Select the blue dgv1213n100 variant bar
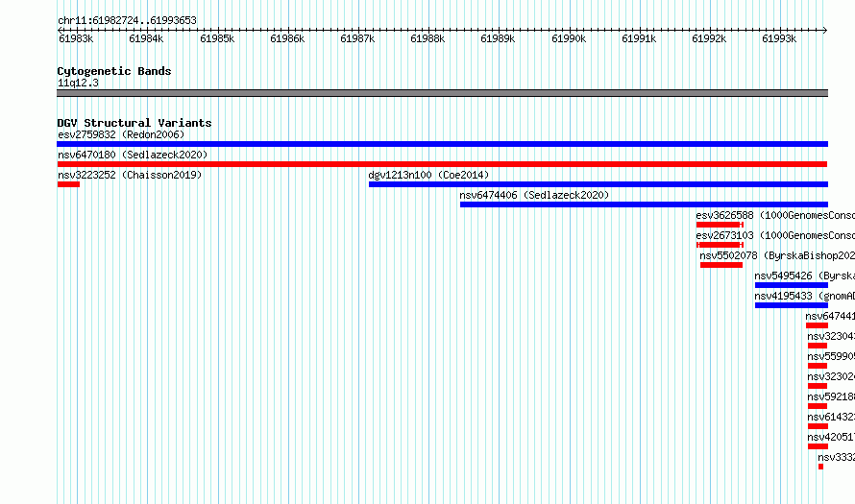The width and height of the screenshot is (855, 504). (x=598, y=184)
